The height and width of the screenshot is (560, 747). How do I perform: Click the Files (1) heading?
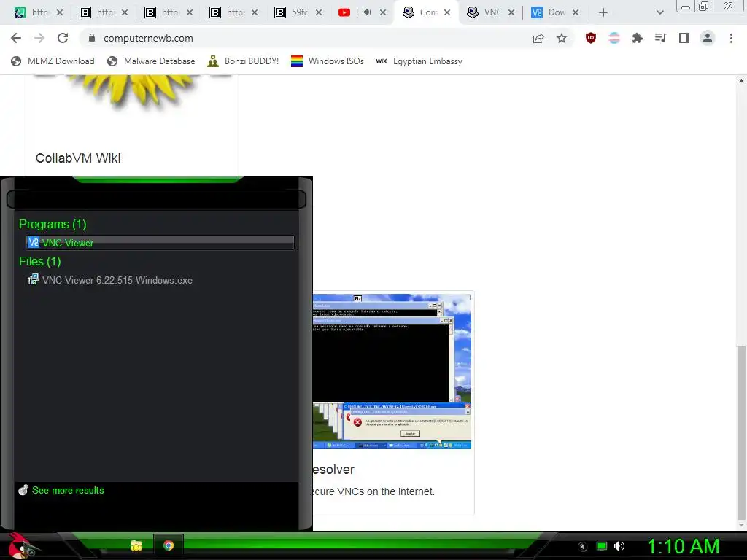(x=40, y=262)
